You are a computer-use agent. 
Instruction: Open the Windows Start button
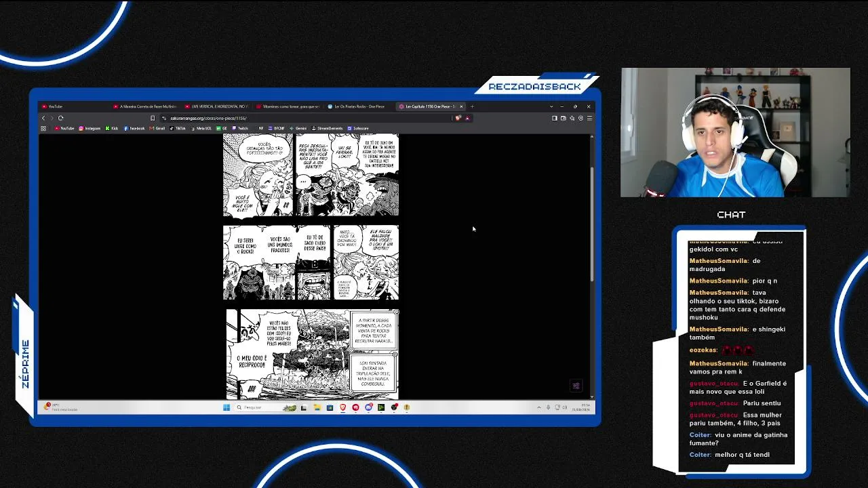point(226,407)
